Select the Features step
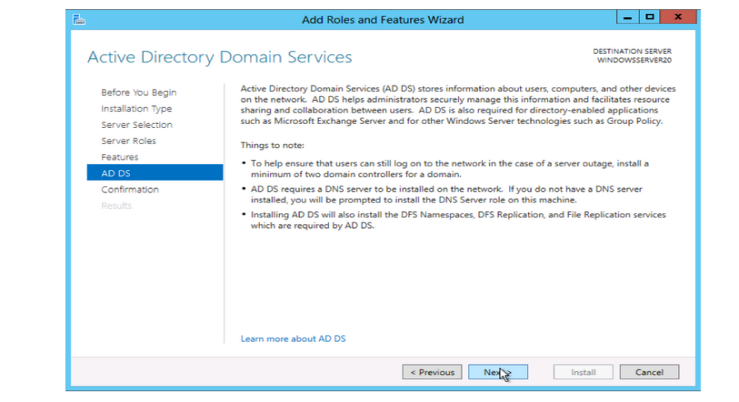739x402 pixels. pyautogui.click(x=120, y=157)
